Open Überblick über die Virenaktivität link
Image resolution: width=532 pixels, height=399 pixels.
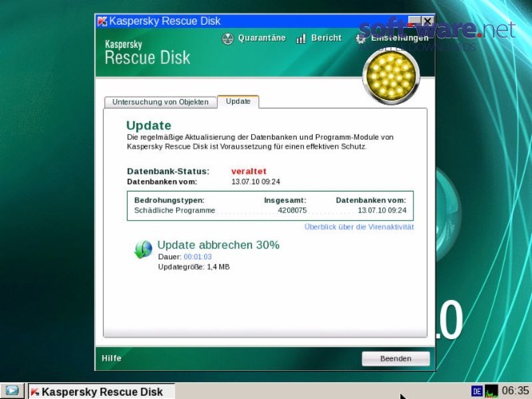359,227
